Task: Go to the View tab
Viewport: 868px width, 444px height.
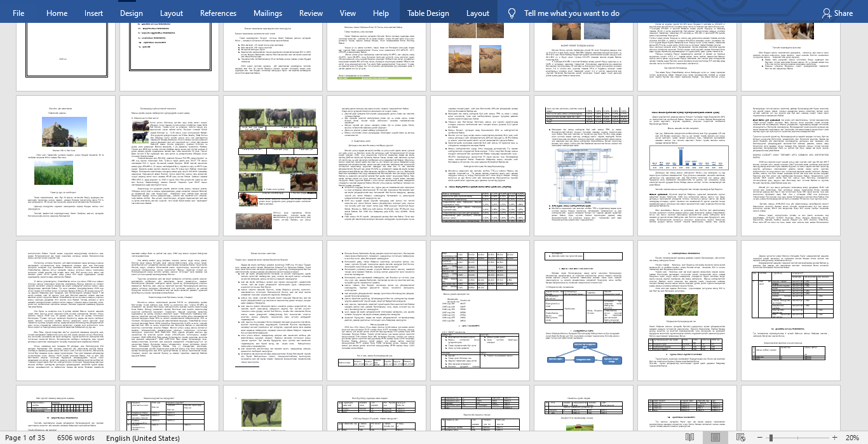Action: [348, 13]
